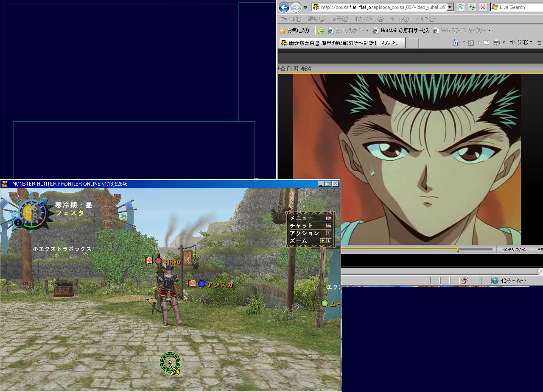Image resolution: width=543 pixels, height=392 pixels.
Task: Click the red circle icon beside kikko
Action: [158, 261]
